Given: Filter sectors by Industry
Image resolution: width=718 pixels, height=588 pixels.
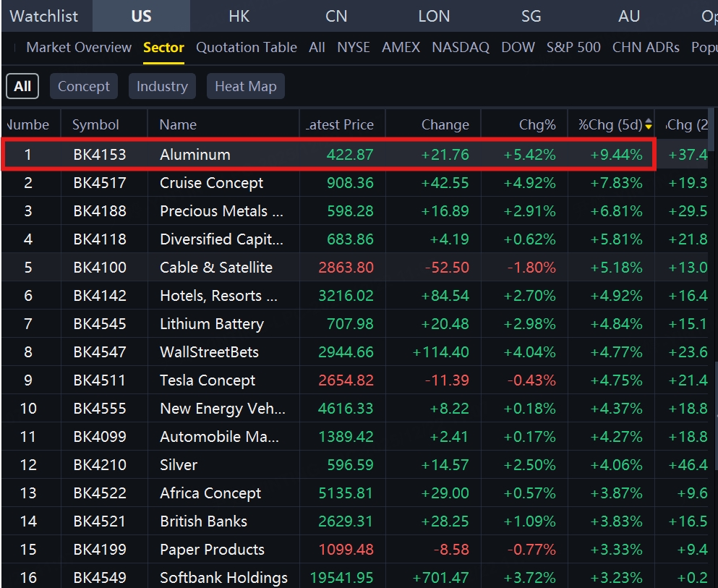Looking at the screenshot, I should [162, 87].
